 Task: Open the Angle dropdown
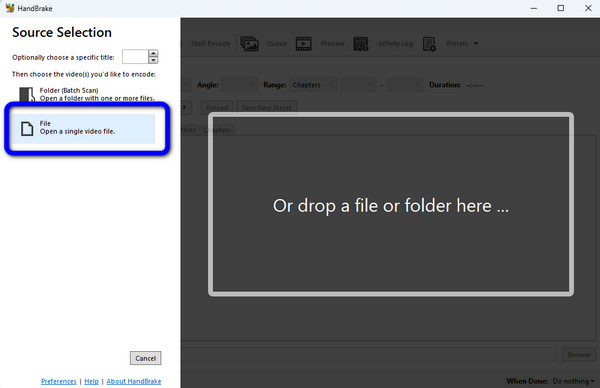(x=239, y=85)
